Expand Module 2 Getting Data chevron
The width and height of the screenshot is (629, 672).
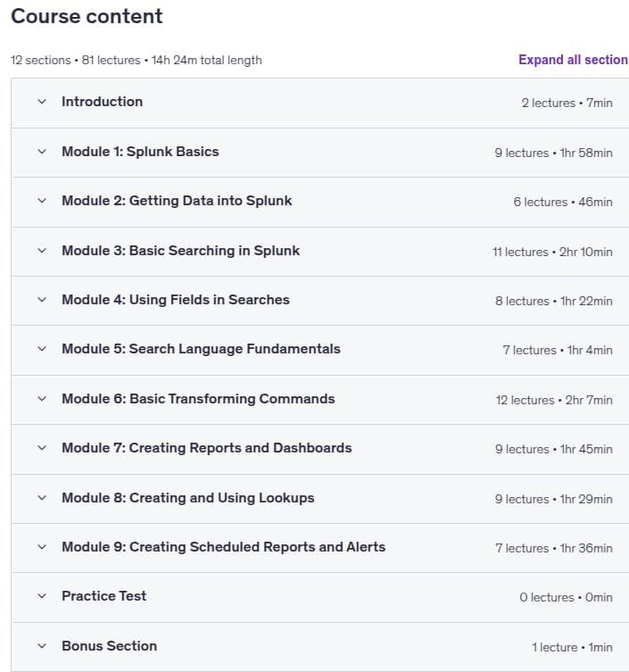[x=42, y=201]
